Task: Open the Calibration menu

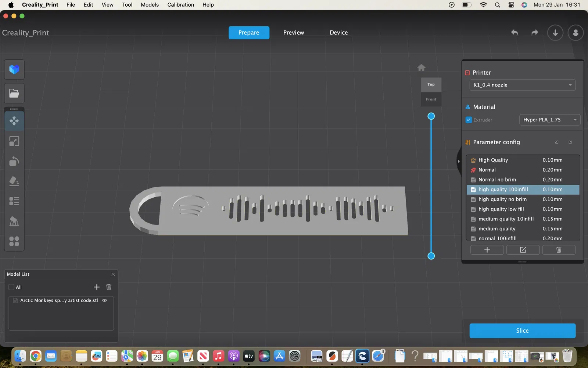Action: click(x=181, y=5)
